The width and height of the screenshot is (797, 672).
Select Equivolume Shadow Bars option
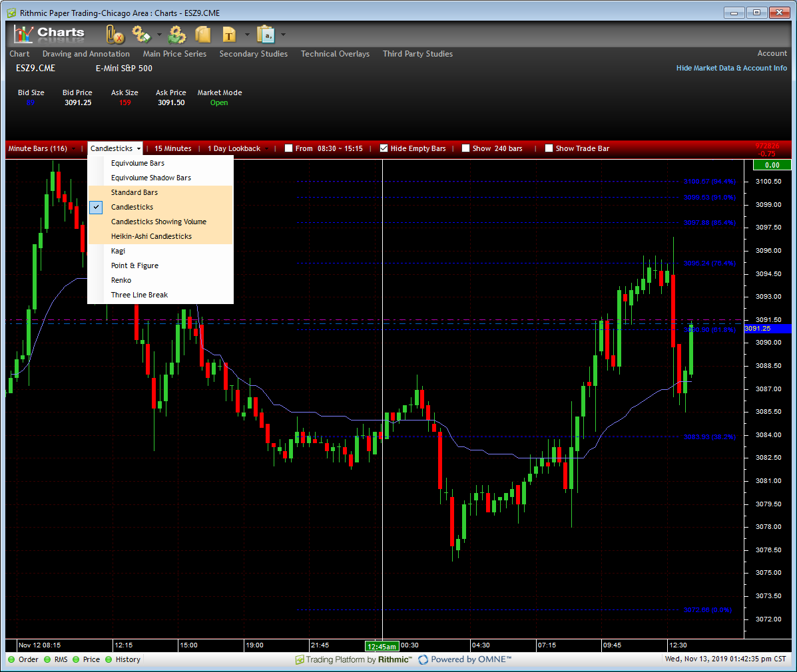pyautogui.click(x=160, y=178)
